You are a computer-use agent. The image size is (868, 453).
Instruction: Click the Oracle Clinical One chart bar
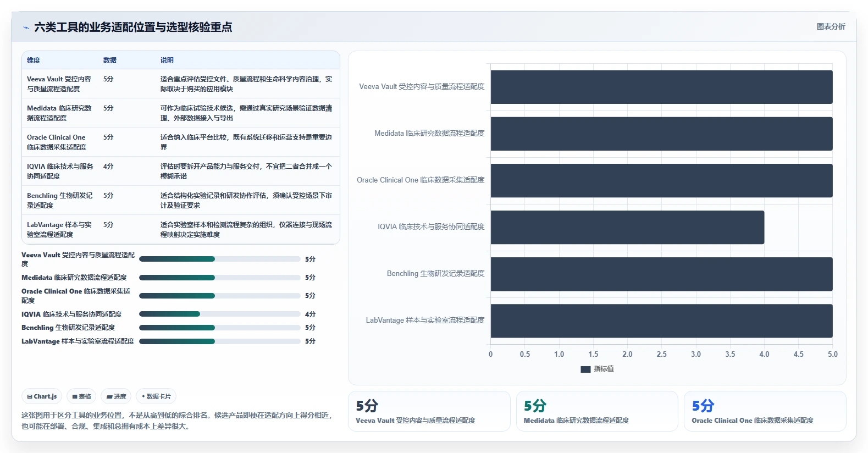662,180
